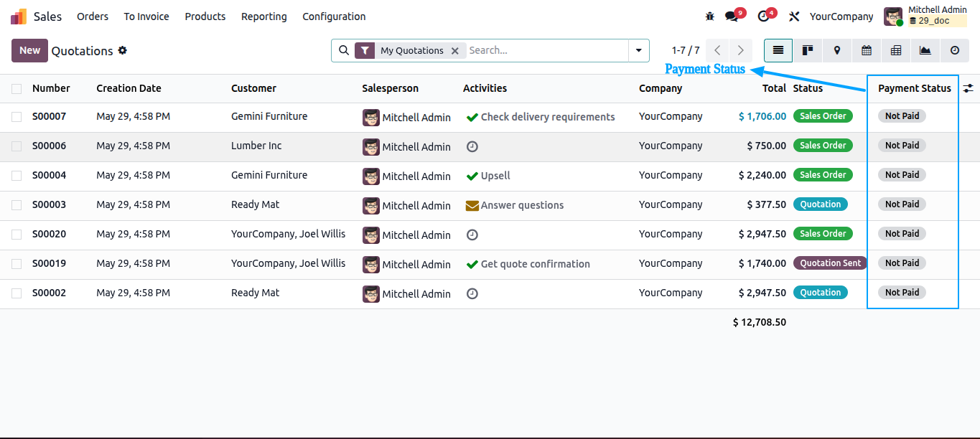Viewport: 980px width, 439px height.
Task: Show the Graph view
Action: 925,50
